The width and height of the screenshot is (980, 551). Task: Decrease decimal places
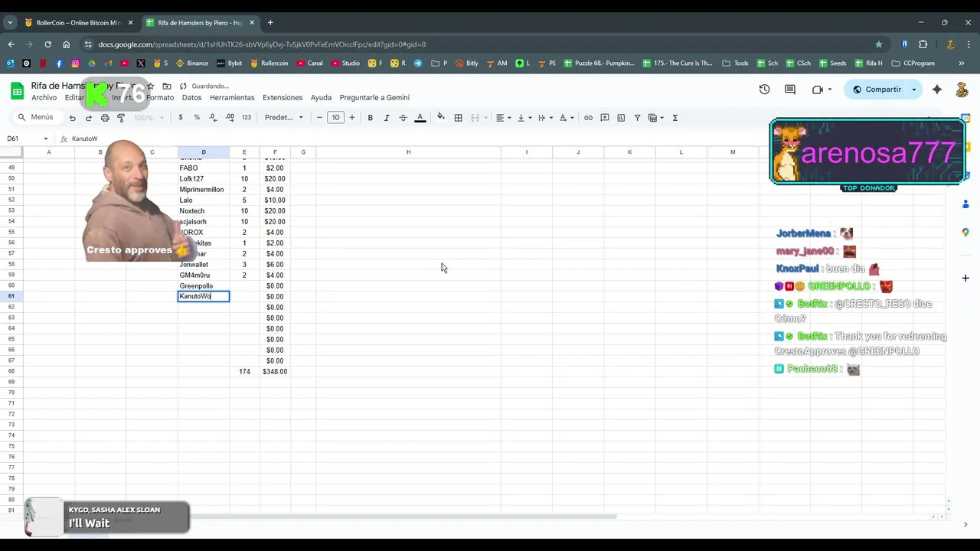click(x=213, y=118)
